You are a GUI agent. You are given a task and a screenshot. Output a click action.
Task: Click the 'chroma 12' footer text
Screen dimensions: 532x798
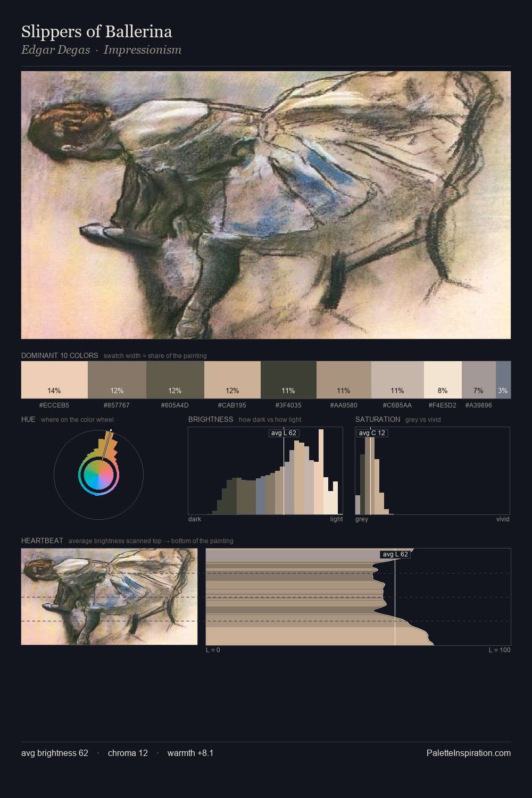pos(128,753)
